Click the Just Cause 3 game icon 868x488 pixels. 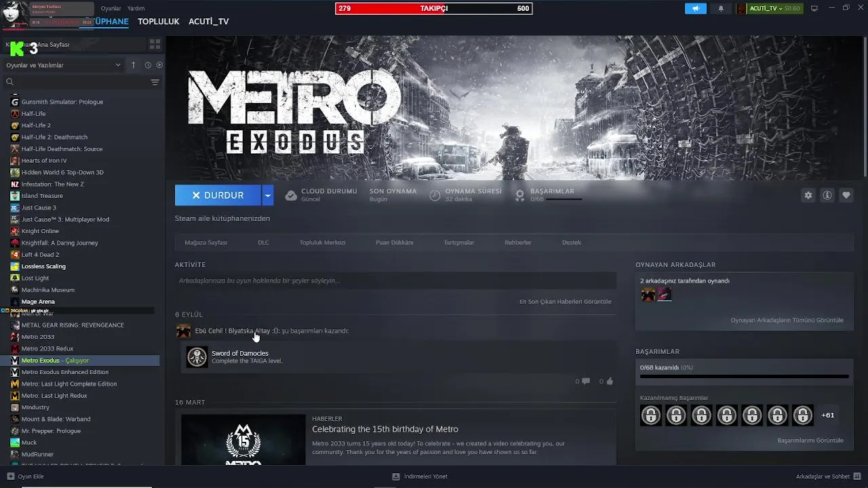click(x=15, y=207)
